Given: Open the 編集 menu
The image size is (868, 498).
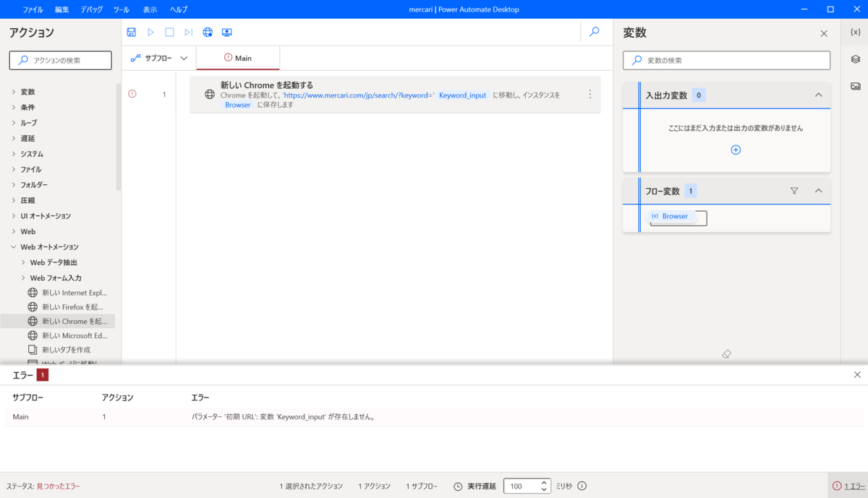Looking at the screenshot, I should point(62,9).
